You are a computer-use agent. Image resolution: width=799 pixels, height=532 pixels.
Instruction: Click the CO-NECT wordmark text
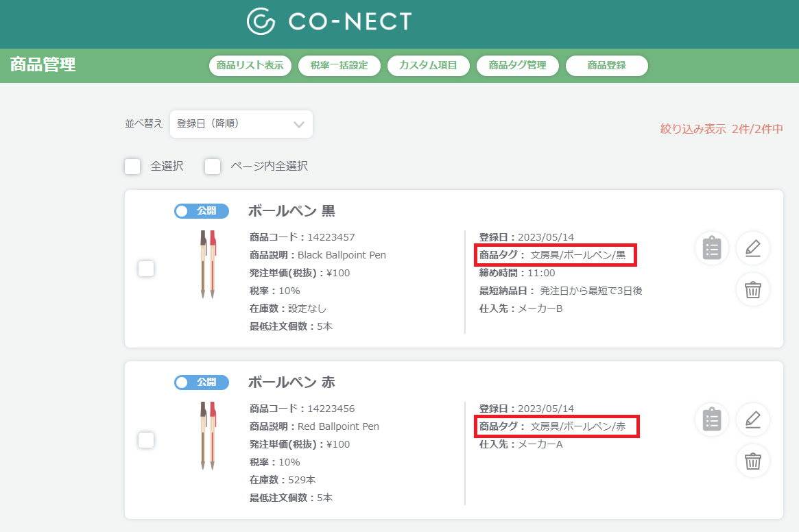point(350,21)
